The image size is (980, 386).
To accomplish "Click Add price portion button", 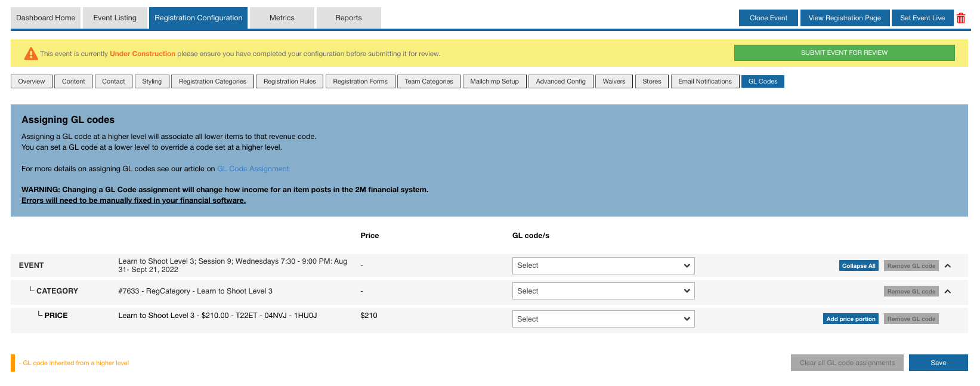I will pyautogui.click(x=851, y=319).
